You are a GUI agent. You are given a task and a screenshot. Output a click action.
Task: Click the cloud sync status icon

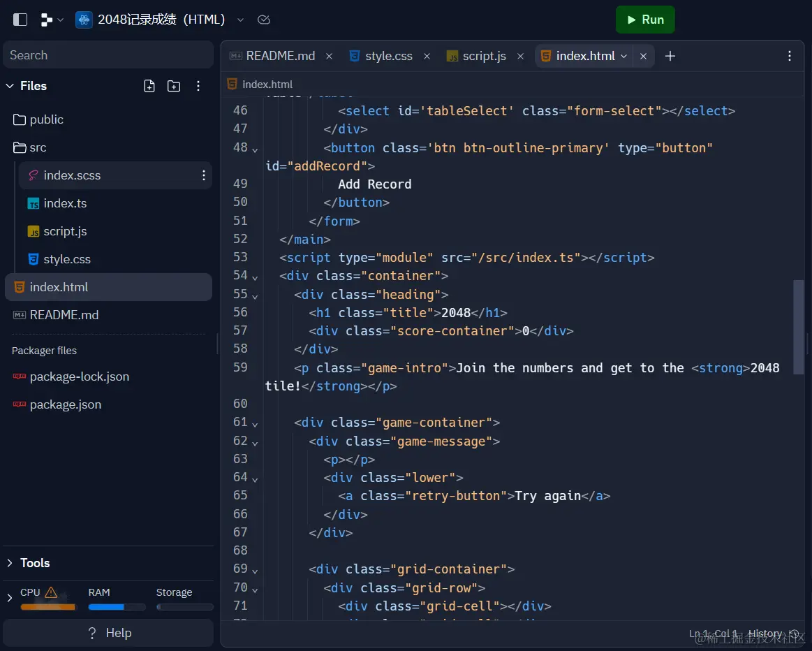264,20
